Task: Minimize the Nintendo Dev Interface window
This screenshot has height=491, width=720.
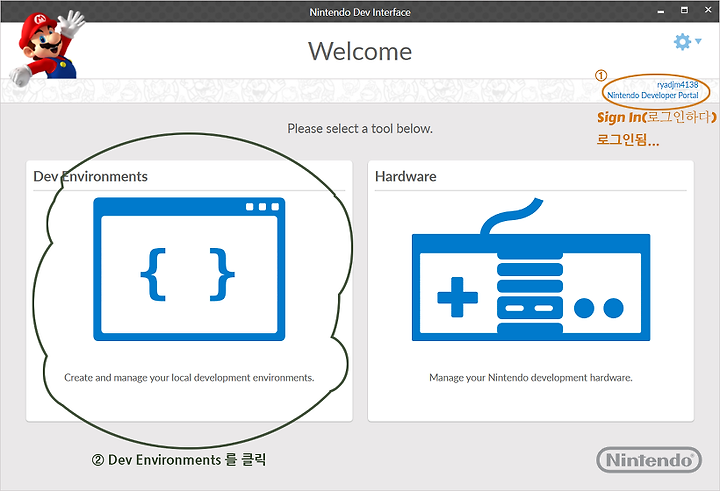Action: (661, 11)
